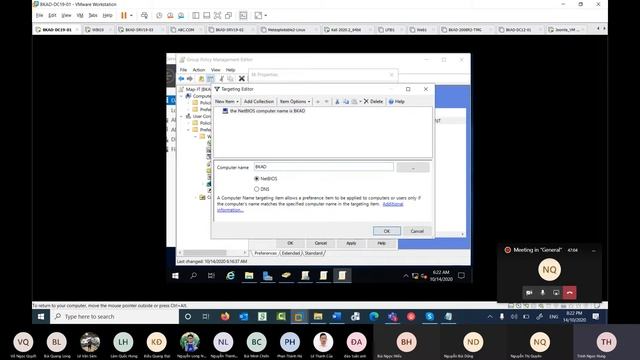Image resolution: width=640 pixels, height=360 pixels.
Task: Collapse the Computer Configuration tree node
Action: click(x=182, y=96)
